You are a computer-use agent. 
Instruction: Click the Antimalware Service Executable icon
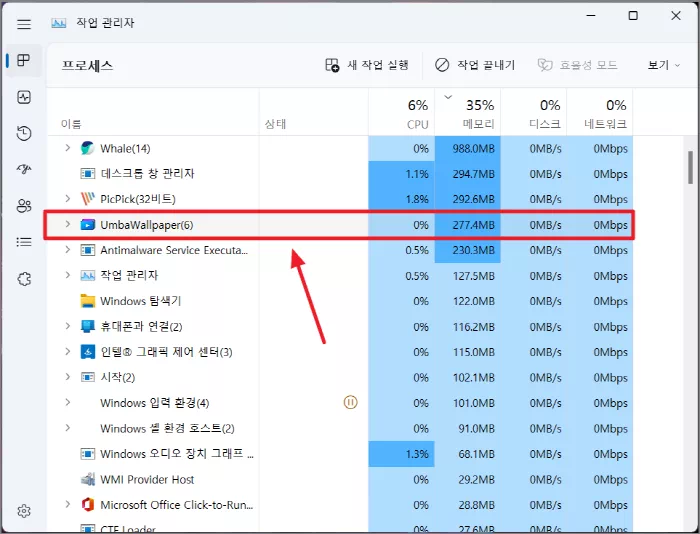[x=88, y=250]
